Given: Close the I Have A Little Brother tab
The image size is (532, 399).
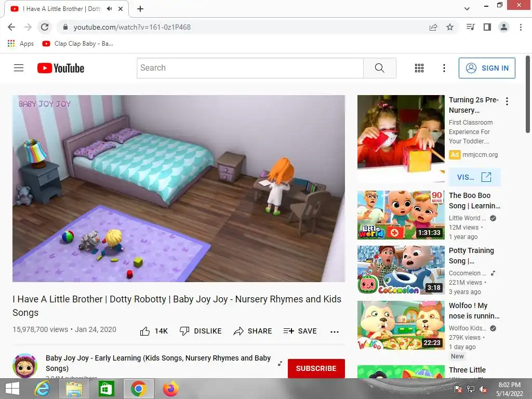Looking at the screenshot, I should (x=121, y=9).
